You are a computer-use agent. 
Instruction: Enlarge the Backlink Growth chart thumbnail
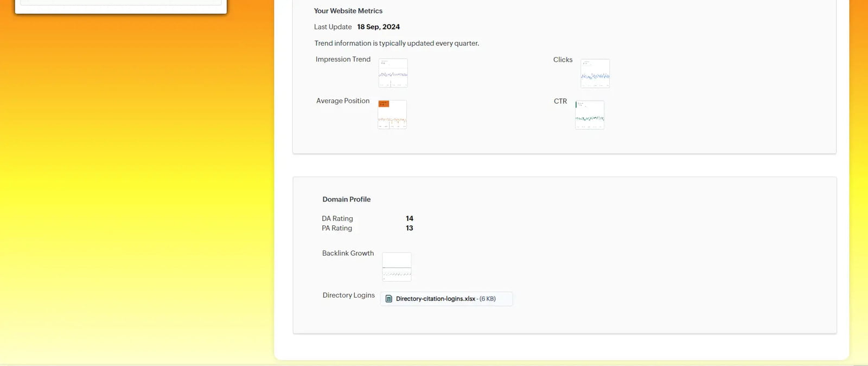click(x=397, y=267)
